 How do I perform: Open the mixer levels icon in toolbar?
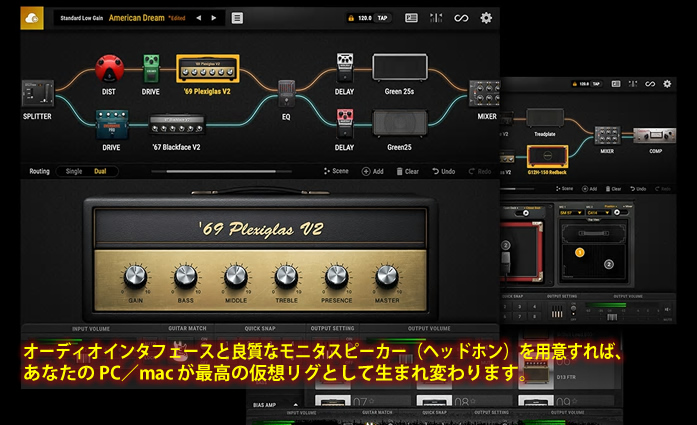(436, 18)
